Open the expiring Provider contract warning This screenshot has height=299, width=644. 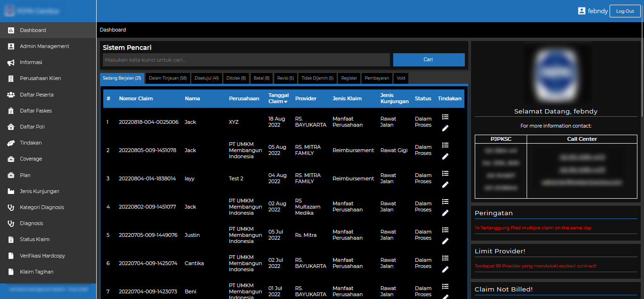point(535,266)
